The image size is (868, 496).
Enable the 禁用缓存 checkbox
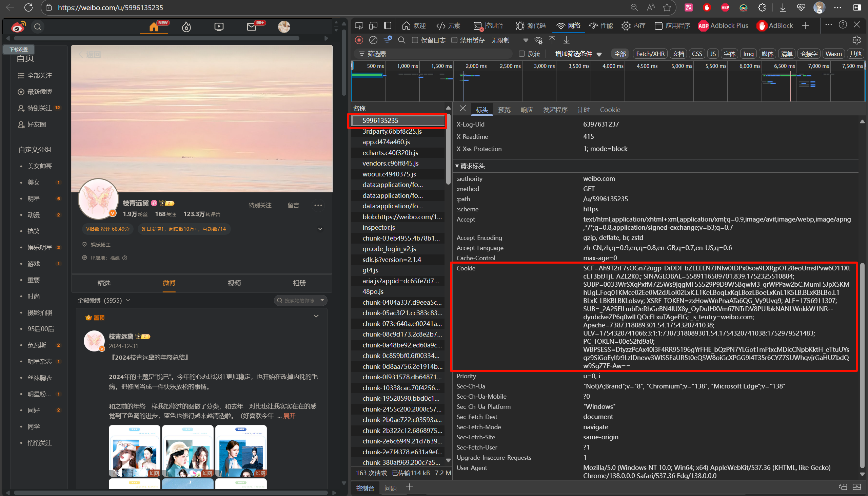454,40
